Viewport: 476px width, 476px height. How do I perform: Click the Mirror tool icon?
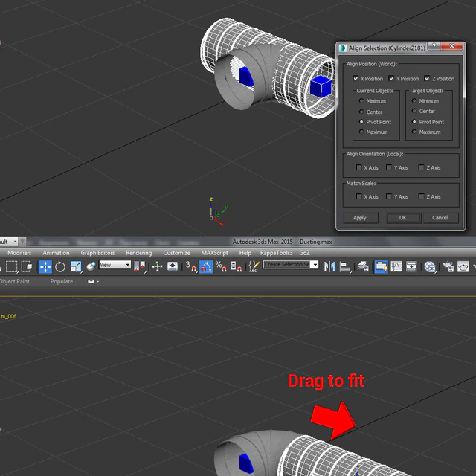[x=329, y=266]
